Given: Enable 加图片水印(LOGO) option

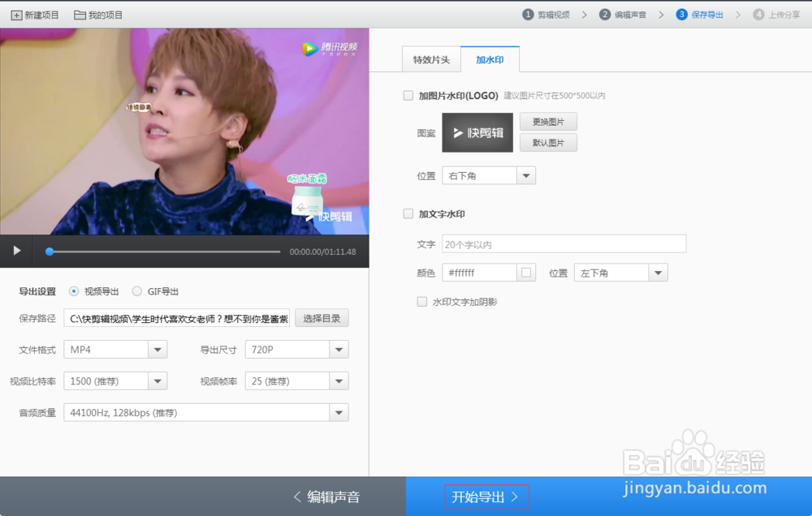Looking at the screenshot, I should (x=408, y=95).
